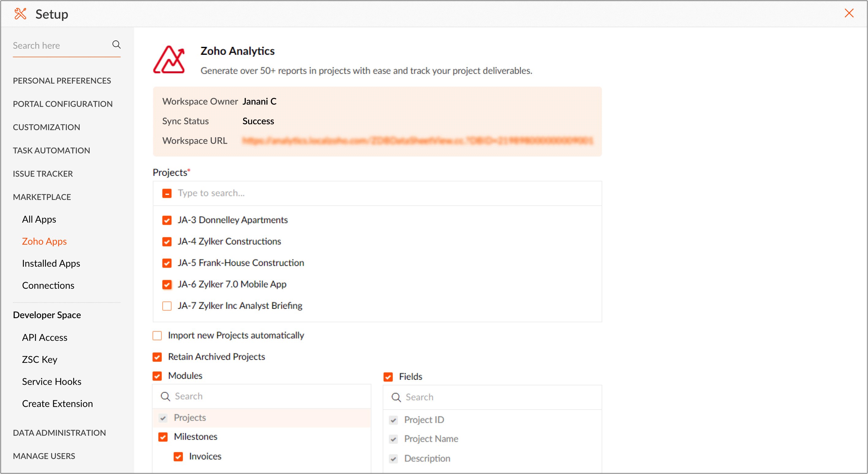This screenshot has width=868, height=474.
Task: Open the Connections menu item
Action: [x=48, y=285]
